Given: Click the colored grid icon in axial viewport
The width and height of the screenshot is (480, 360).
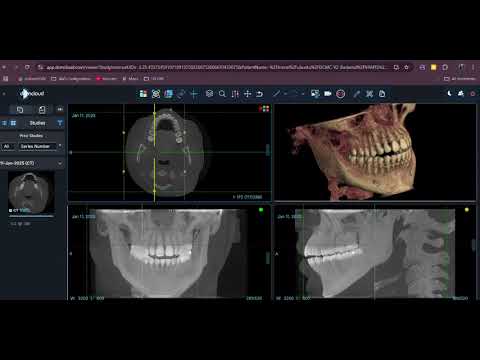Looking at the screenshot, I should 266,109.
